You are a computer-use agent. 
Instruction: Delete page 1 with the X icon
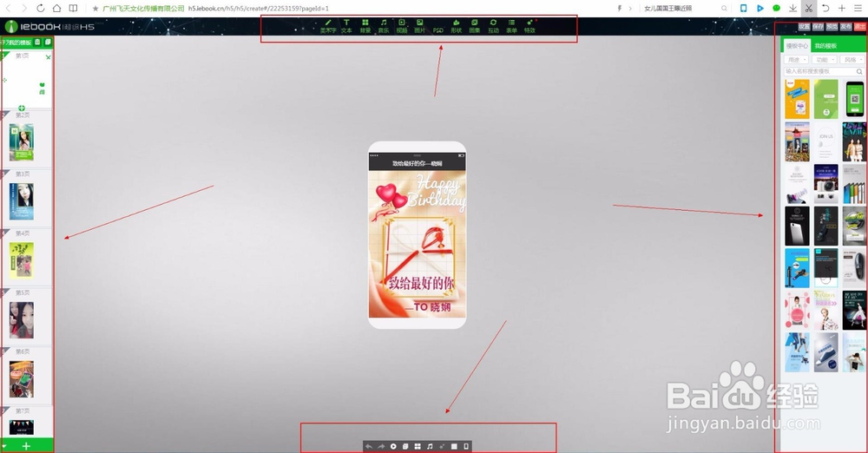pos(48,57)
